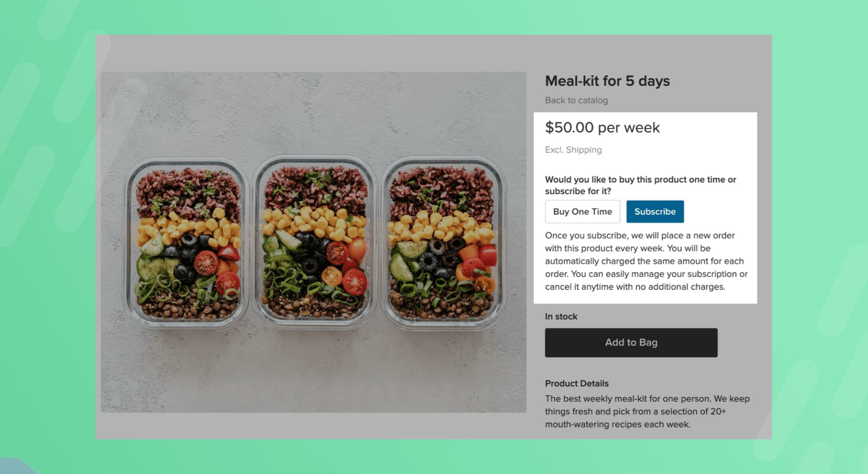Screen dimensions: 868x474
Task: Select the Buy One Time option
Action: pos(582,211)
